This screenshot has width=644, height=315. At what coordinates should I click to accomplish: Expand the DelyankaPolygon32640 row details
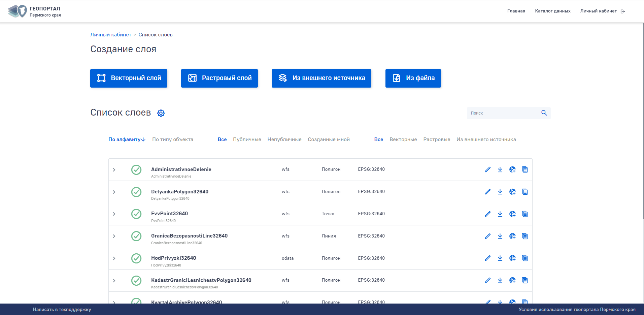point(114,192)
